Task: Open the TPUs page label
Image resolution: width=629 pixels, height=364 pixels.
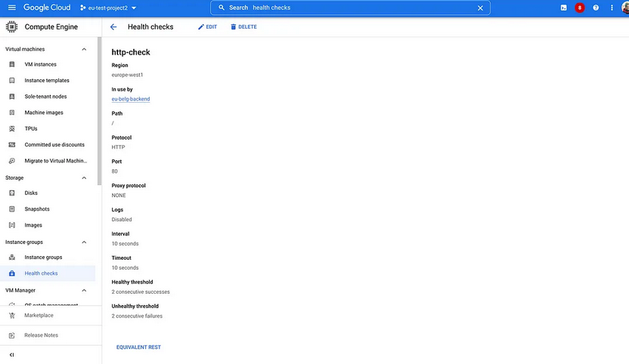Action: tap(31, 128)
